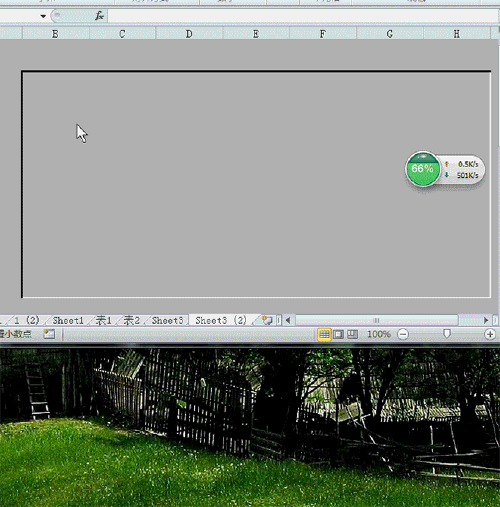The width and height of the screenshot is (500, 507).
Task: Open the Name Box dropdown arrow
Action: [x=43, y=16]
